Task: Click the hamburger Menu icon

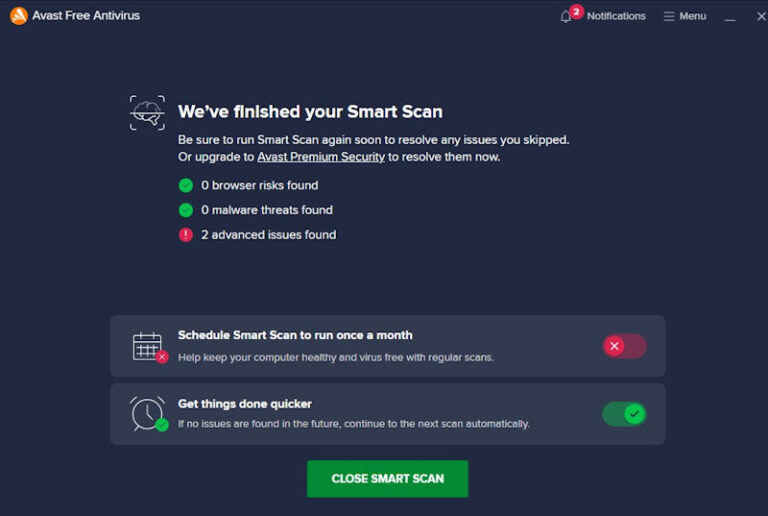Action: [x=669, y=17]
